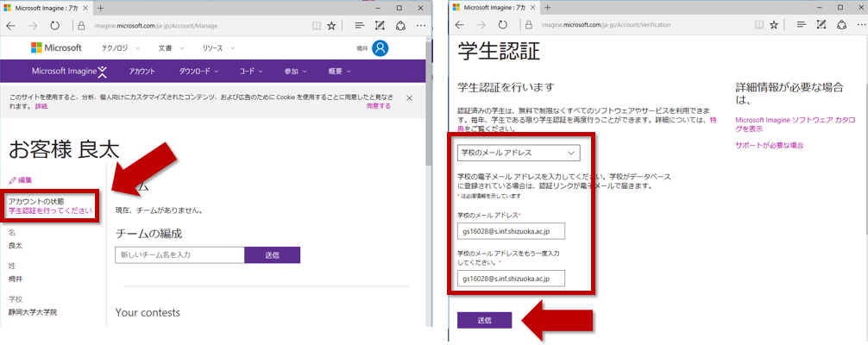Open new tab in right browser window
Viewport: 868px width, 345px height.
click(548, 7)
